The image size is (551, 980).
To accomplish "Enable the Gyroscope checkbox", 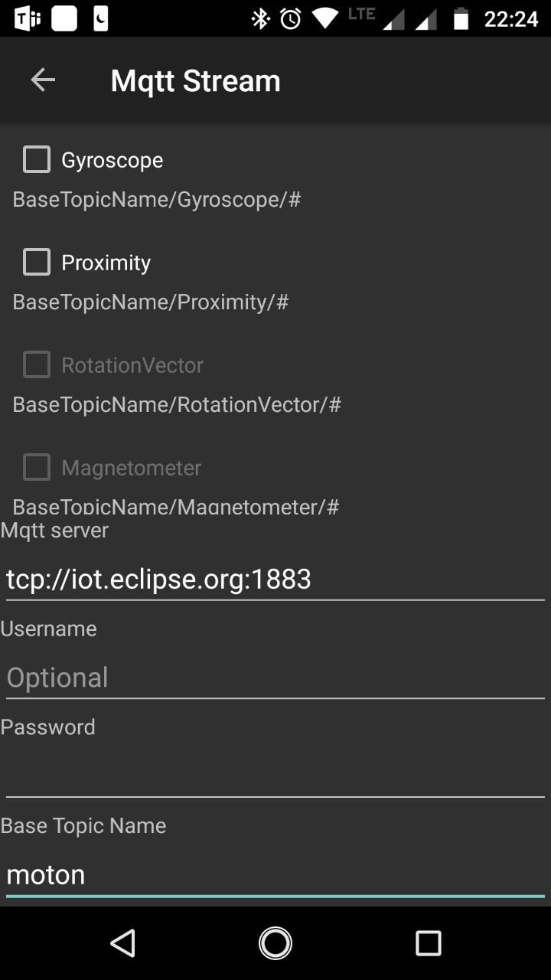I will pos(37,160).
